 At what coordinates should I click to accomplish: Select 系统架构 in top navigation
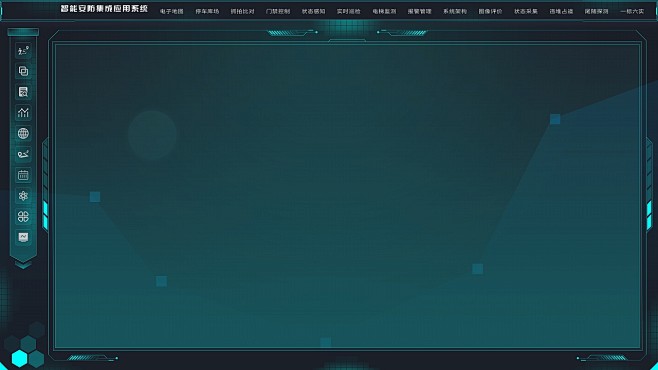[x=455, y=11]
